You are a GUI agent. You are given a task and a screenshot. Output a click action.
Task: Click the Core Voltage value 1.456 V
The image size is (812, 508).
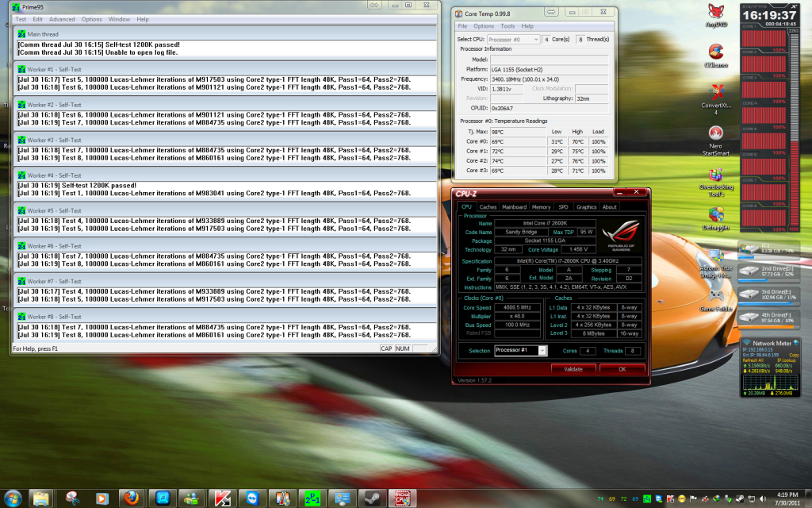[x=578, y=249]
